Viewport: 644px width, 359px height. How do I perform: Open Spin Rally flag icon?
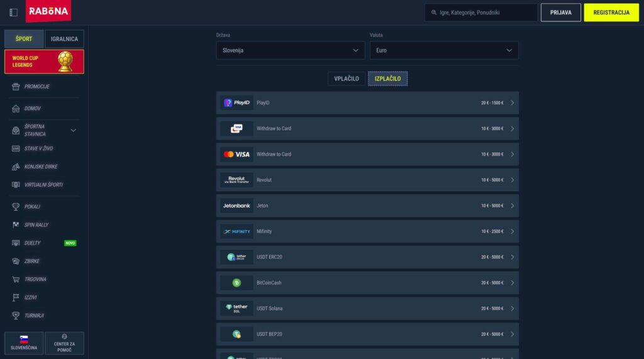16,224
